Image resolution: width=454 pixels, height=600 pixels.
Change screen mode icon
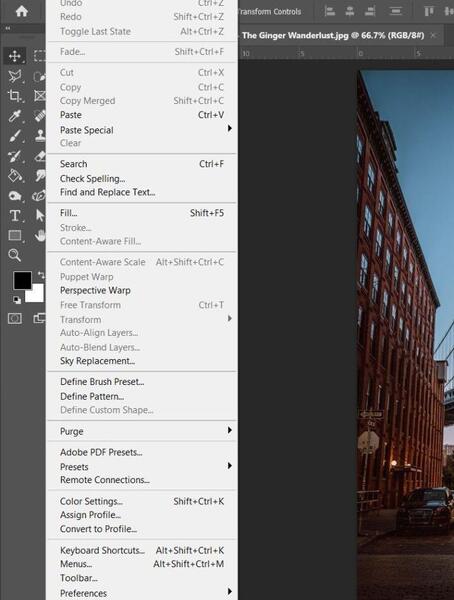click(39, 318)
